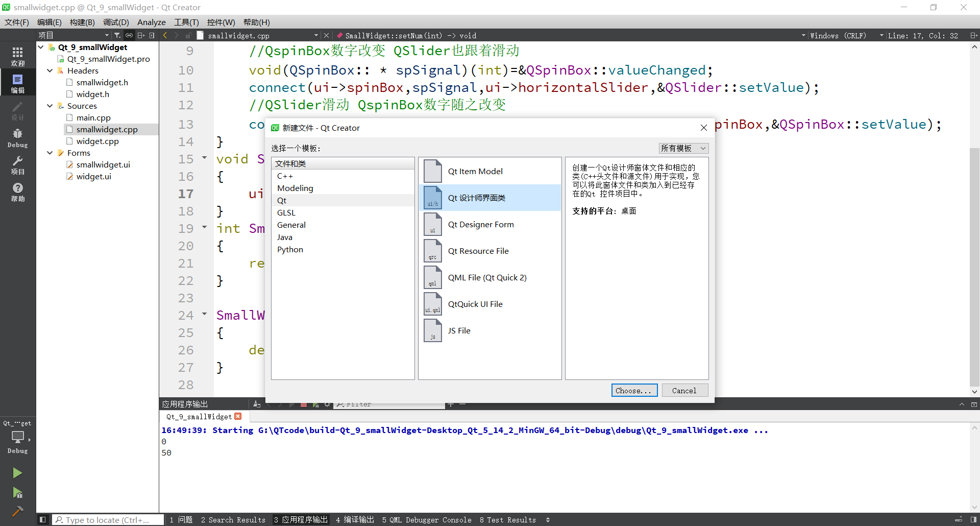The height and width of the screenshot is (526, 980).
Task: Click the close side pane icon
Action: tap(152, 35)
